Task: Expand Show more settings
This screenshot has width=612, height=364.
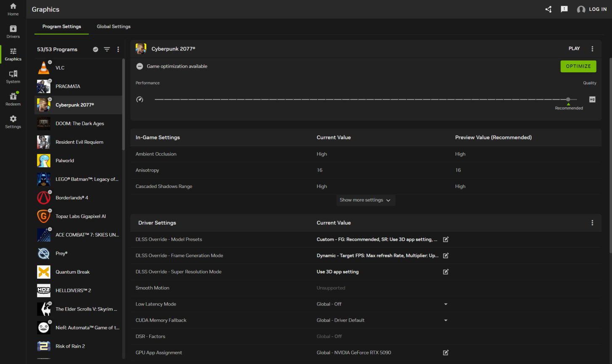Action: [365, 200]
